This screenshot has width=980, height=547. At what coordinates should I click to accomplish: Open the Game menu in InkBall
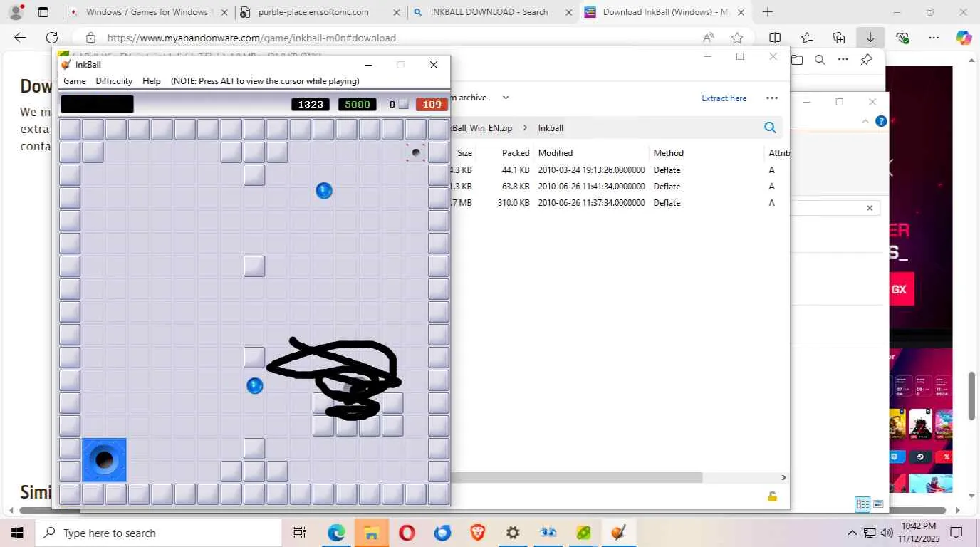pyautogui.click(x=75, y=81)
